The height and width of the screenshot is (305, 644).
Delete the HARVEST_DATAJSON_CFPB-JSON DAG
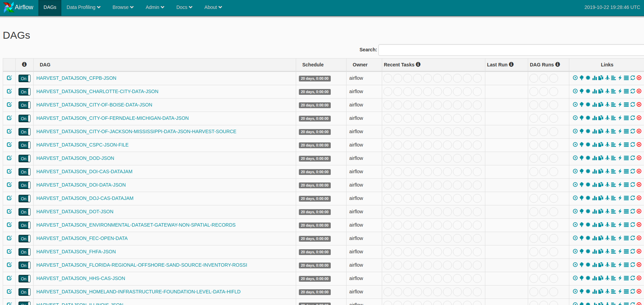click(639, 78)
